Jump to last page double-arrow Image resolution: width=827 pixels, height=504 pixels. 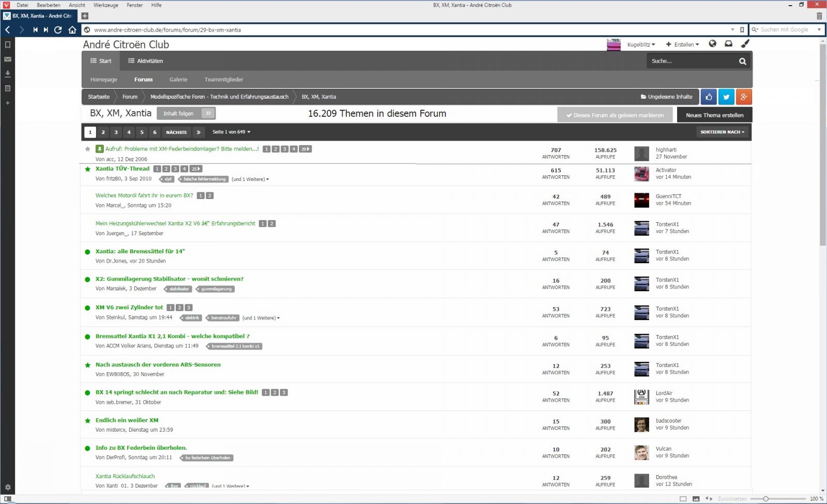click(198, 132)
